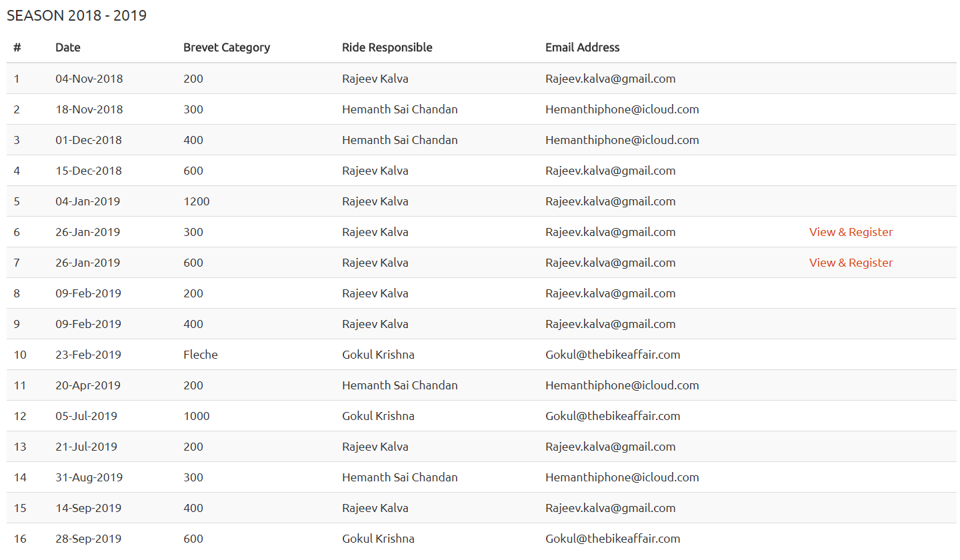Select the date 15-Dec-2018
The image size is (960, 560).
coord(89,171)
